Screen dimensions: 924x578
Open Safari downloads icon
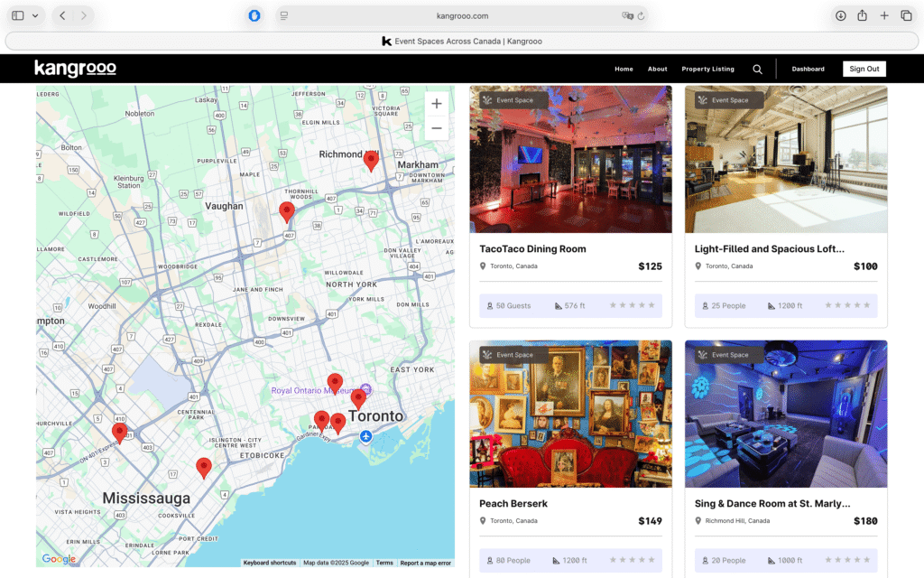click(840, 15)
